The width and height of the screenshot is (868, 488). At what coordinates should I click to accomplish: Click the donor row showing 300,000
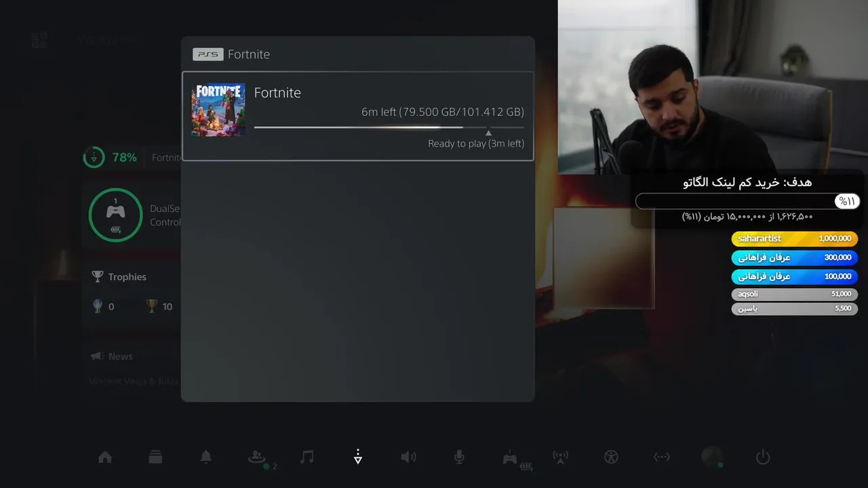click(794, 258)
